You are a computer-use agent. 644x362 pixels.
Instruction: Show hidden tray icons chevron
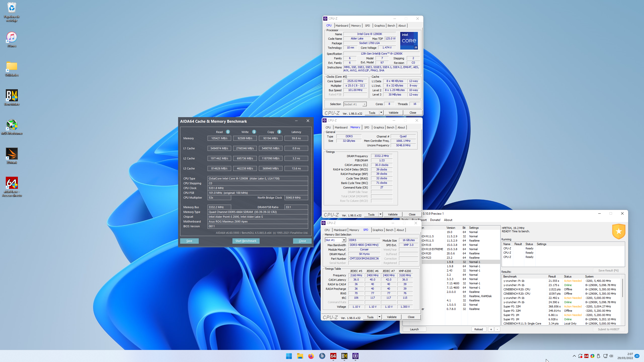click(x=574, y=356)
